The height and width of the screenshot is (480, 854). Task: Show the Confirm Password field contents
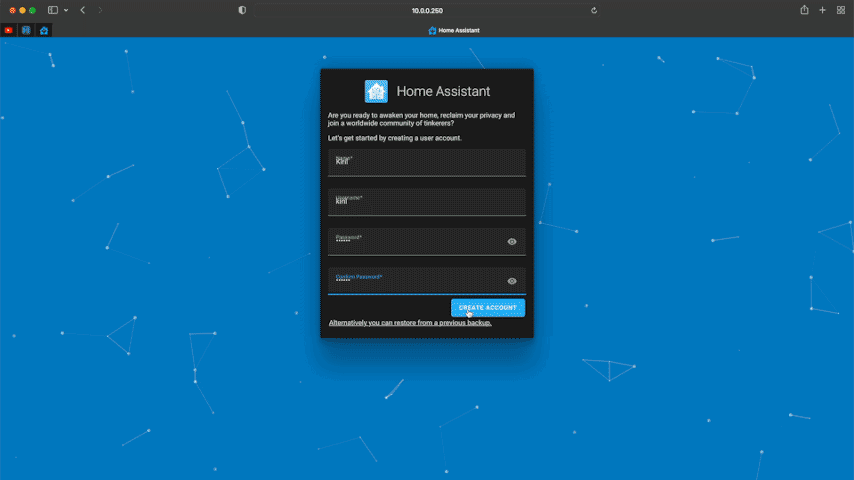tap(512, 281)
